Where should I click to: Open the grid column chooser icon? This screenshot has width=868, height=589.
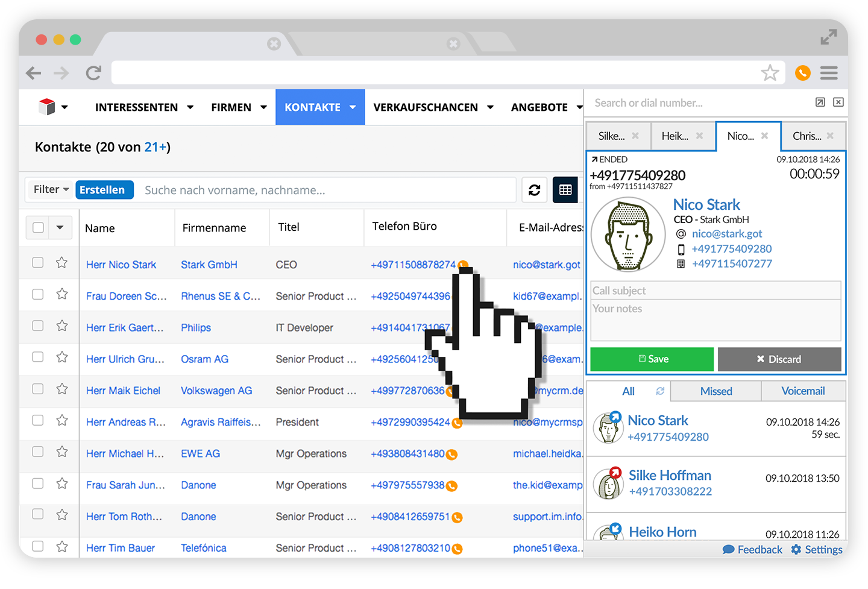565,191
